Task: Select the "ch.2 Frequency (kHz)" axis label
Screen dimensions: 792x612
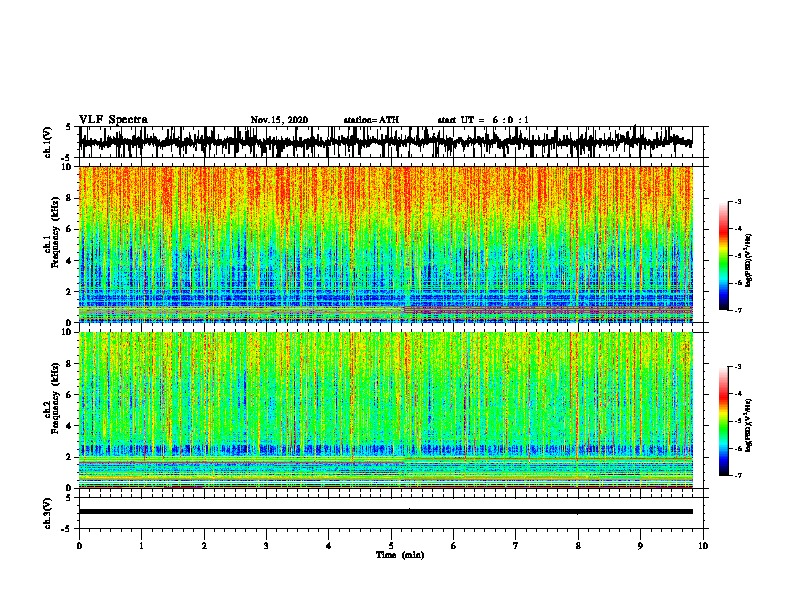Action: pos(52,398)
